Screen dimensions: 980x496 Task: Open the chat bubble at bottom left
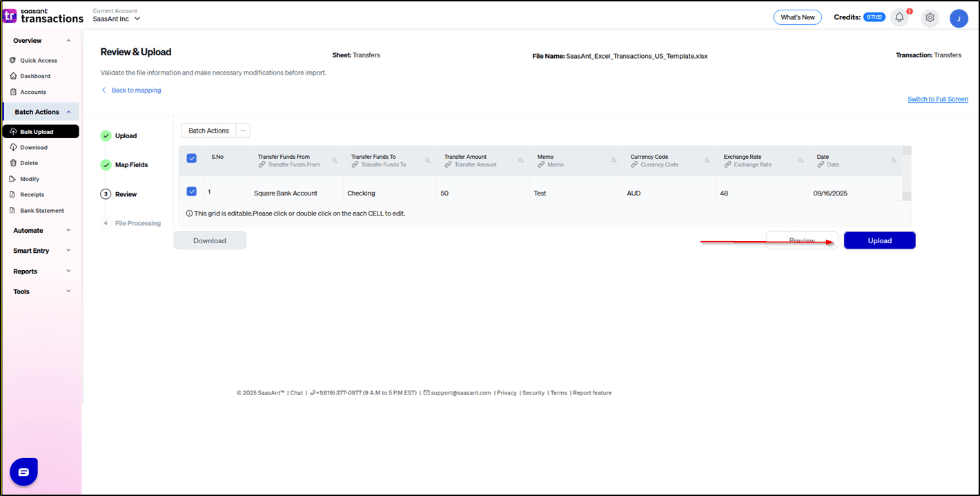(23, 472)
